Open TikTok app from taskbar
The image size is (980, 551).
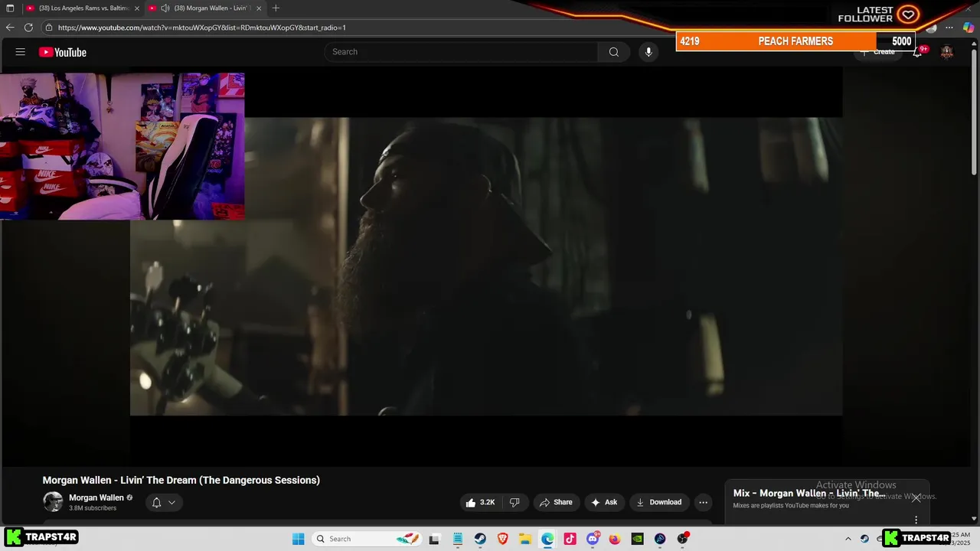click(x=570, y=539)
